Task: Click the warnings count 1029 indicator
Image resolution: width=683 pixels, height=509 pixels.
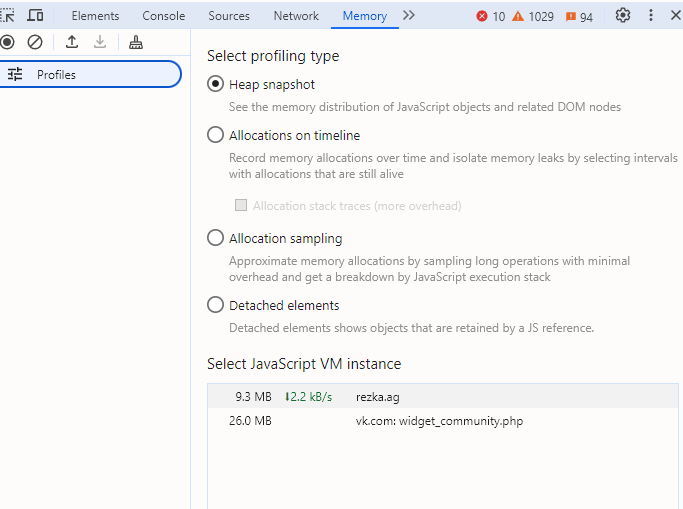Action: (x=533, y=17)
